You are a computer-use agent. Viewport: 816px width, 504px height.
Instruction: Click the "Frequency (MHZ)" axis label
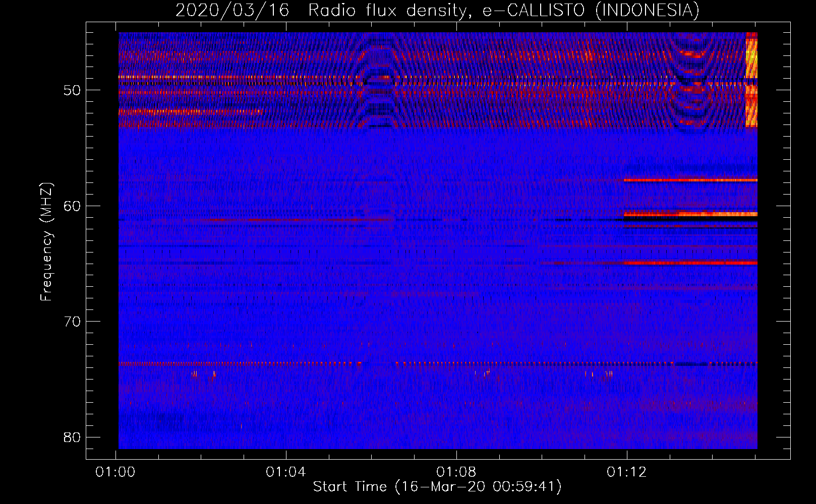pyautogui.click(x=46, y=242)
